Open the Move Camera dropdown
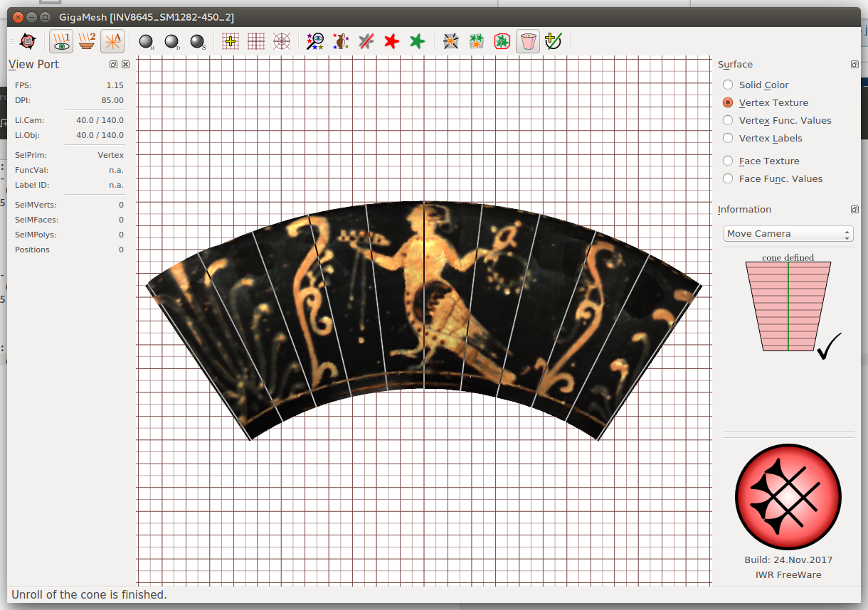The image size is (868, 610). pyautogui.click(x=788, y=234)
